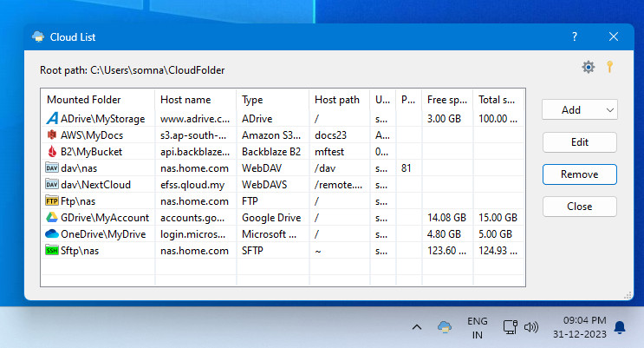Click the DAV icon beside dav\nas

[x=52, y=167]
